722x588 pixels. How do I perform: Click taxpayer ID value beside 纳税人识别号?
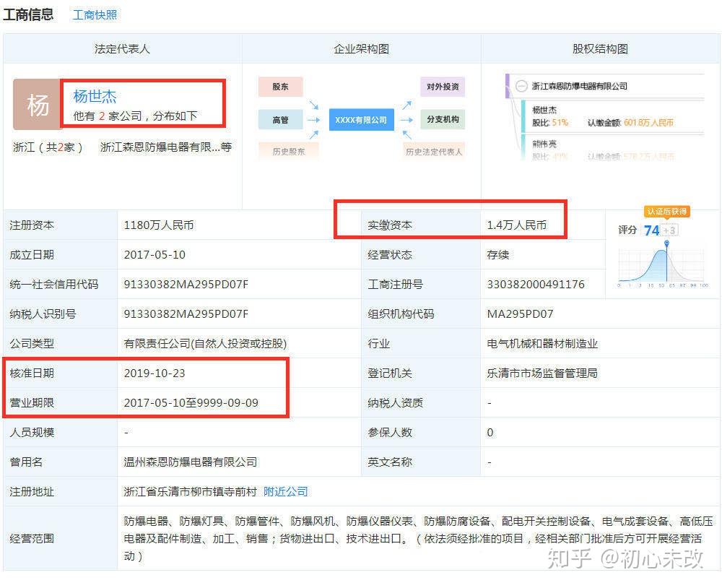[x=186, y=314]
